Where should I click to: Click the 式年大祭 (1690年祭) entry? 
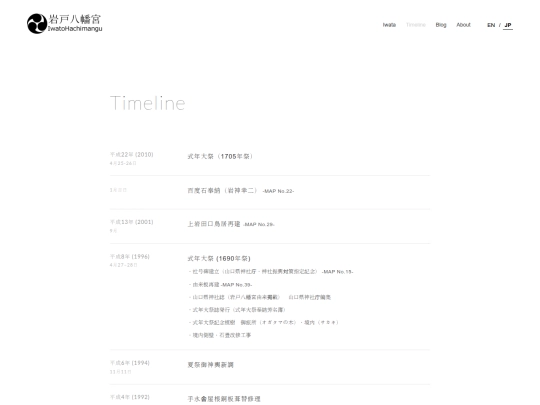pos(219,259)
